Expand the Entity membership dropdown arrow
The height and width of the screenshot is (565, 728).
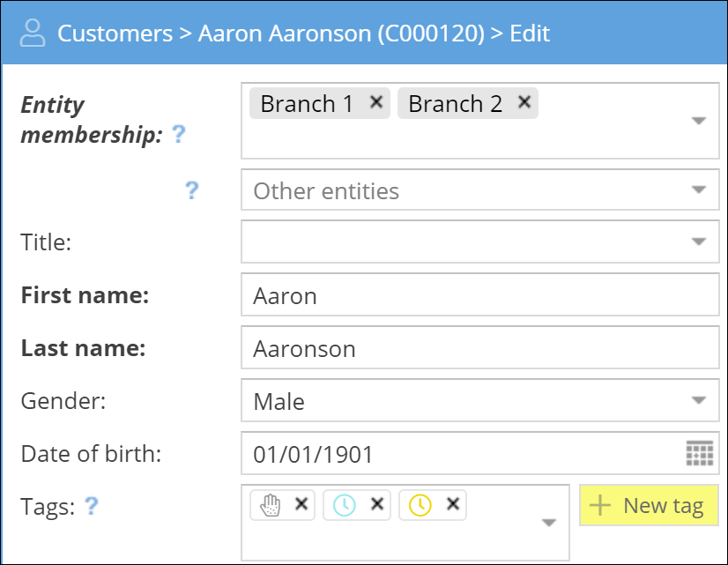point(699,121)
